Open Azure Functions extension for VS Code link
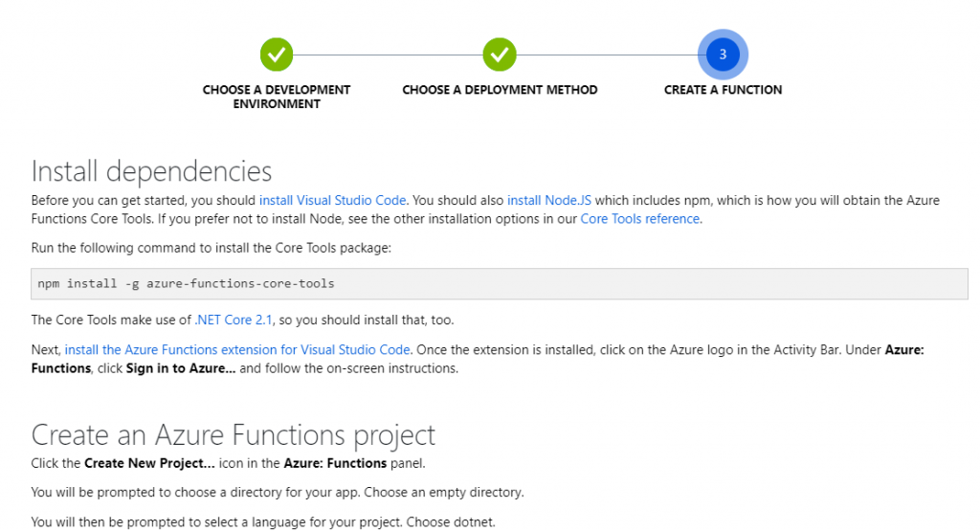 (237, 350)
